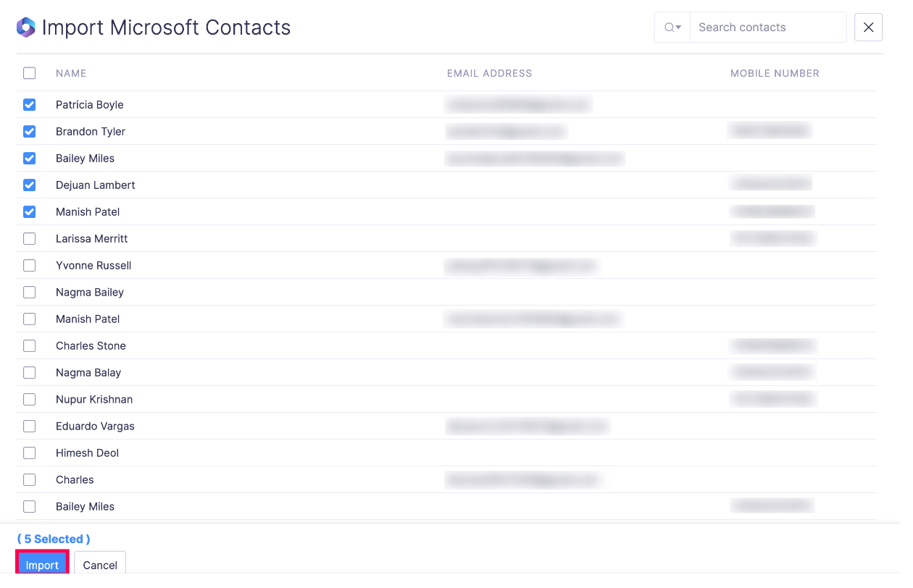The image size is (913, 588).
Task: Click the NAME column header
Action: (x=71, y=73)
